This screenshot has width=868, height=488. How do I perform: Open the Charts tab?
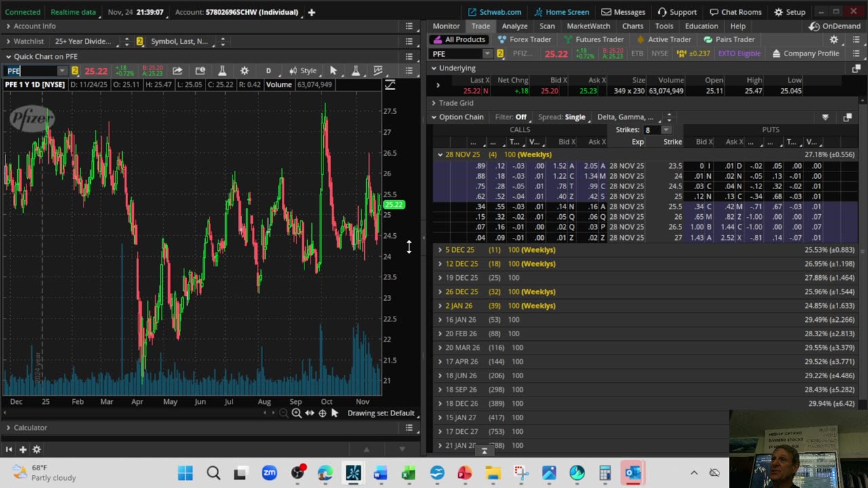632,26
